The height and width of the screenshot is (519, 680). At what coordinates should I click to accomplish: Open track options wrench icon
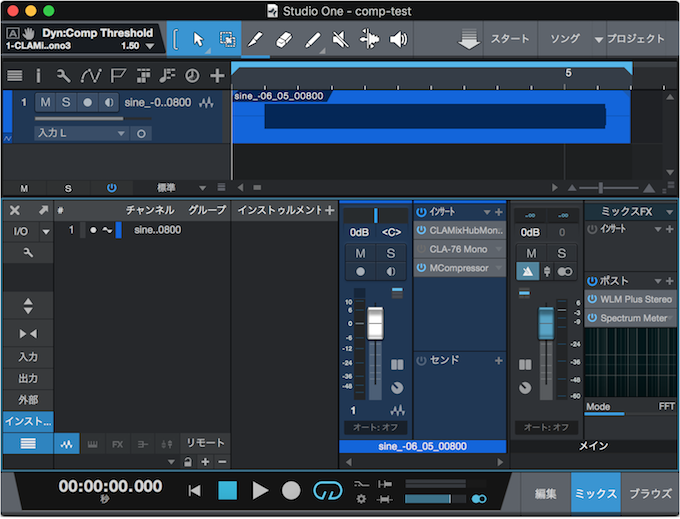point(63,76)
